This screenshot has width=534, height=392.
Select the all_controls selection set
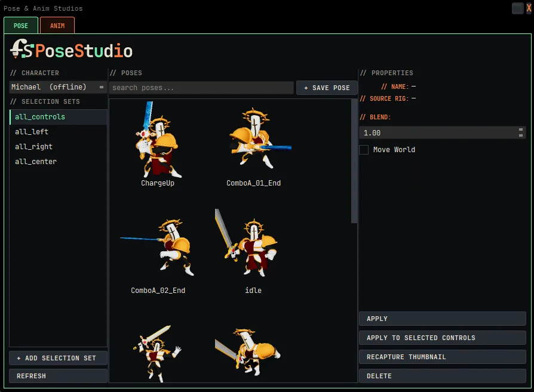point(58,117)
